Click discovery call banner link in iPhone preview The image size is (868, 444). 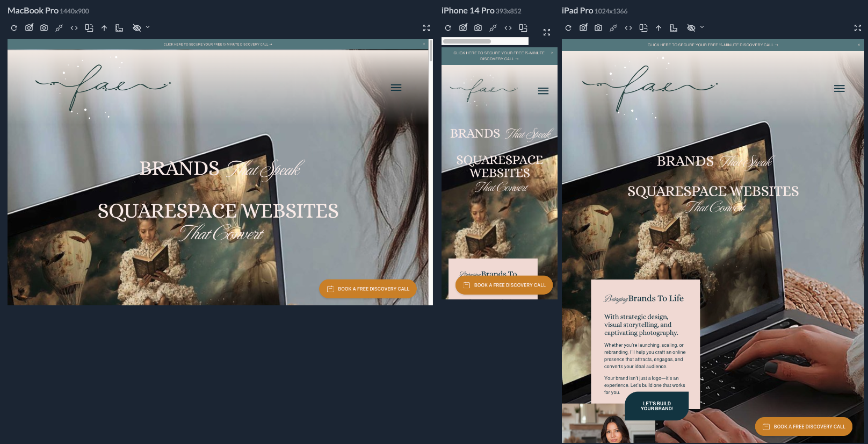click(x=499, y=56)
